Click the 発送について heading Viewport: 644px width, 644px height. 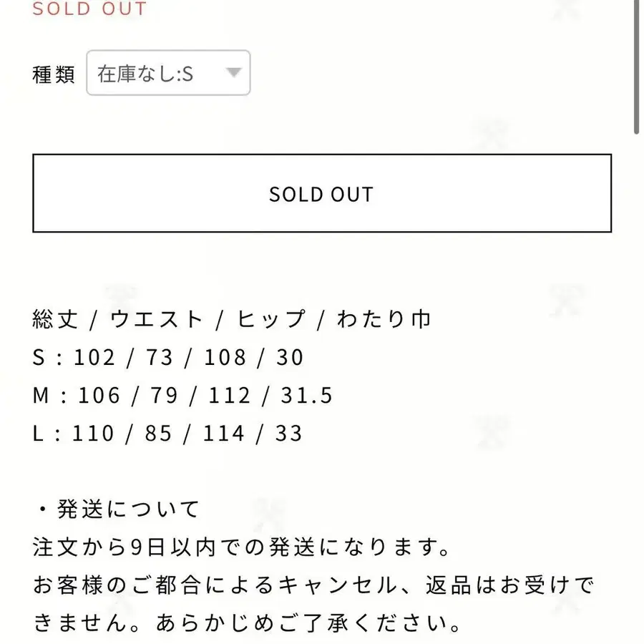click(x=118, y=509)
